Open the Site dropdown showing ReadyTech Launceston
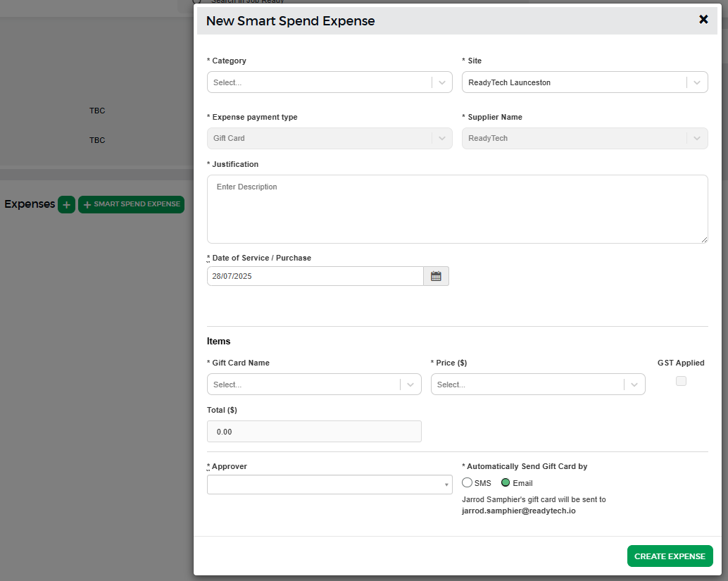Screen dimensions: 728x581 [585, 82]
